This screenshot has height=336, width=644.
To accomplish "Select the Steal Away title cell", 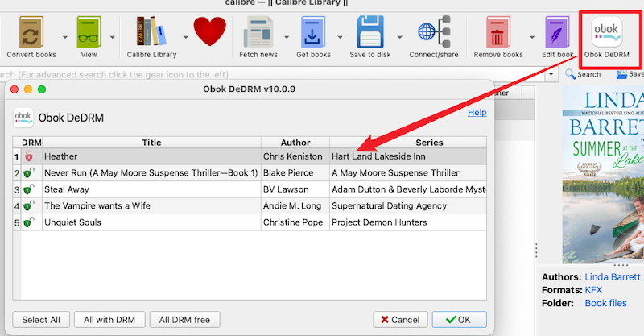I will (x=151, y=189).
